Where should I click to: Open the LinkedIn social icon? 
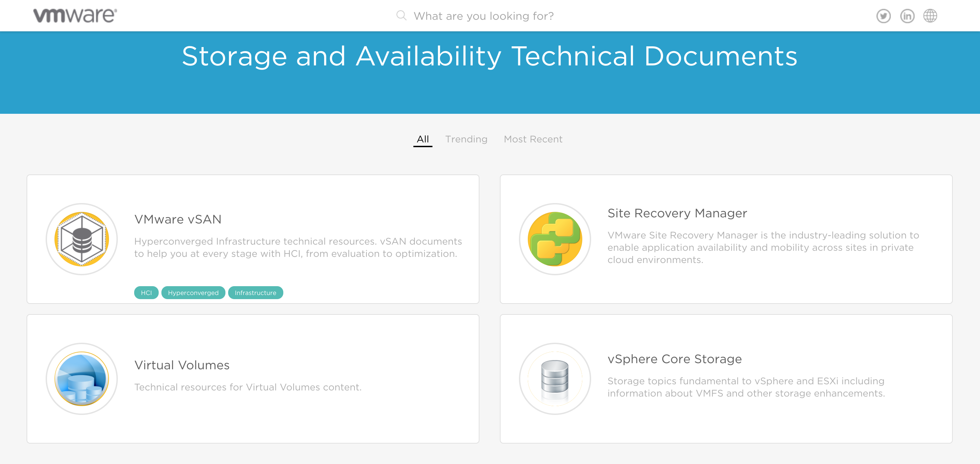[907, 16]
